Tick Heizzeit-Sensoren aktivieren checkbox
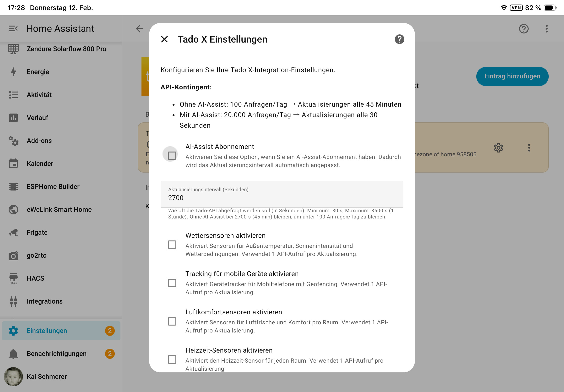 172,359
